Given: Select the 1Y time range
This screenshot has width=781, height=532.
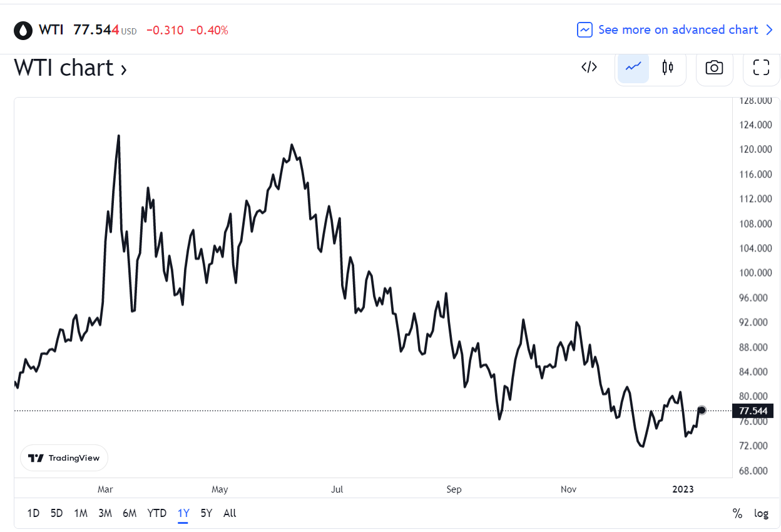Looking at the screenshot, I should [x=183, y=513].
